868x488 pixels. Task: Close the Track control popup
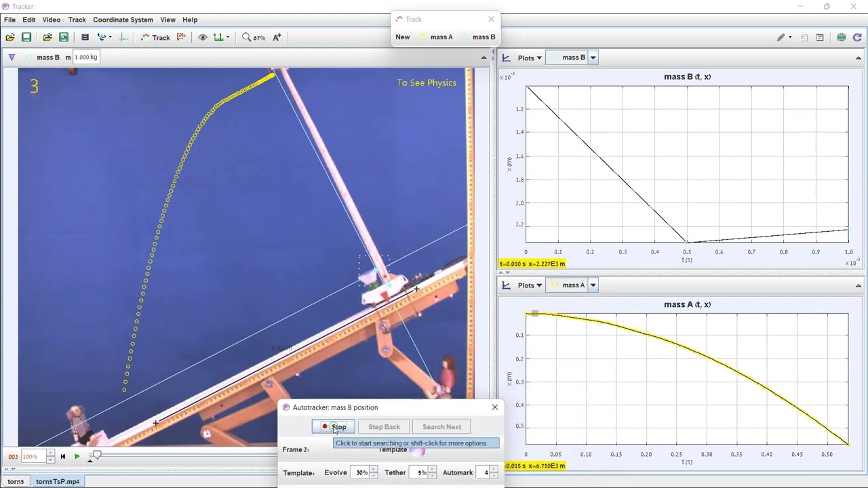492,19
